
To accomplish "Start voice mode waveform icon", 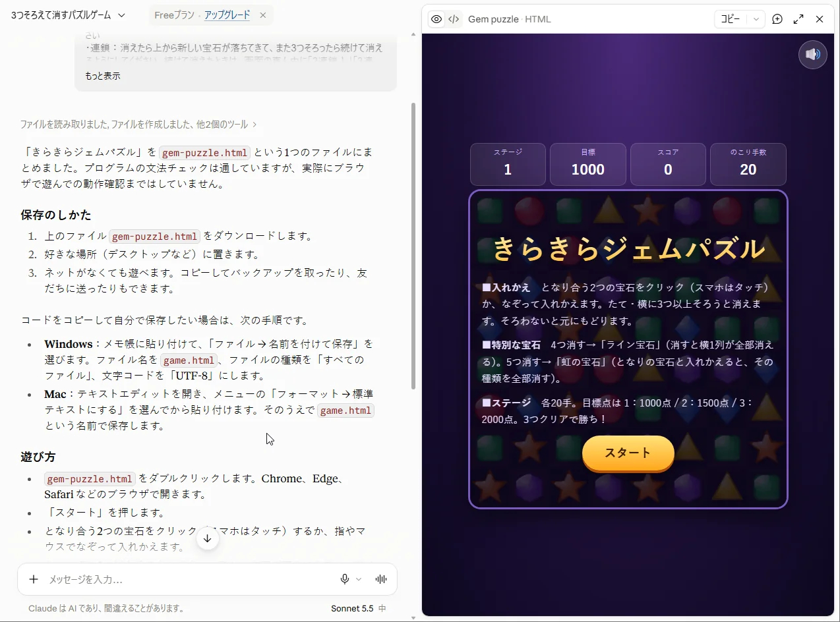I will pos(380,579).
